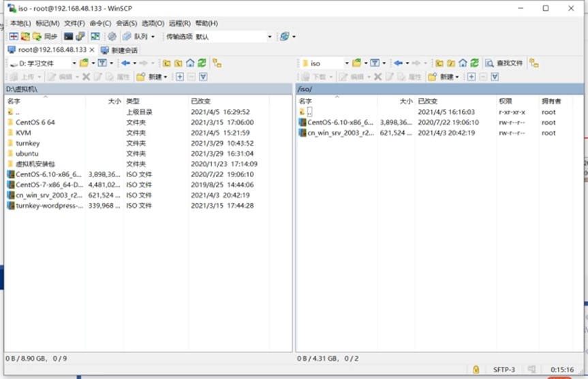Click the select files plus icon in left panel
588x379 pixels.
click(180, 77)
